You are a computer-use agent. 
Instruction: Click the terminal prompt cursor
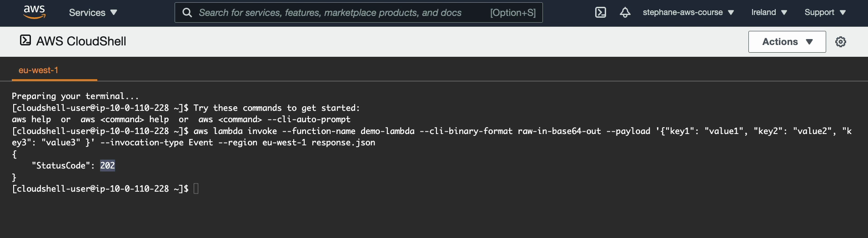196,188
